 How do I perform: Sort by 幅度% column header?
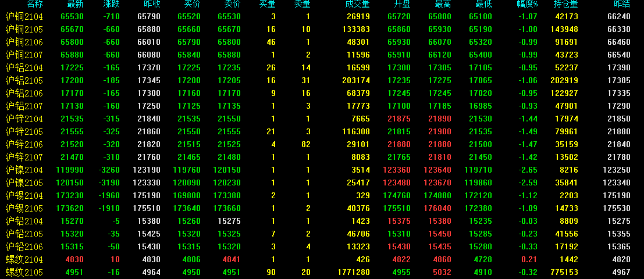527,5
